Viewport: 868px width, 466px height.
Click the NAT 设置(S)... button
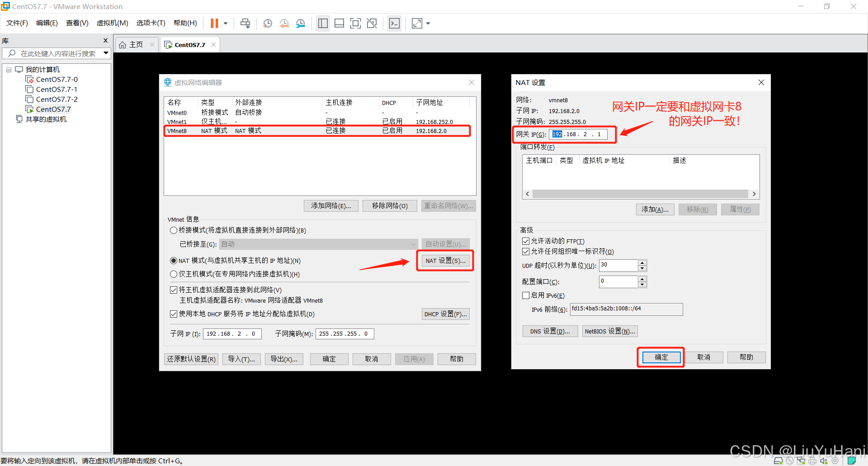pyautogui.click(x=445, y=261)
